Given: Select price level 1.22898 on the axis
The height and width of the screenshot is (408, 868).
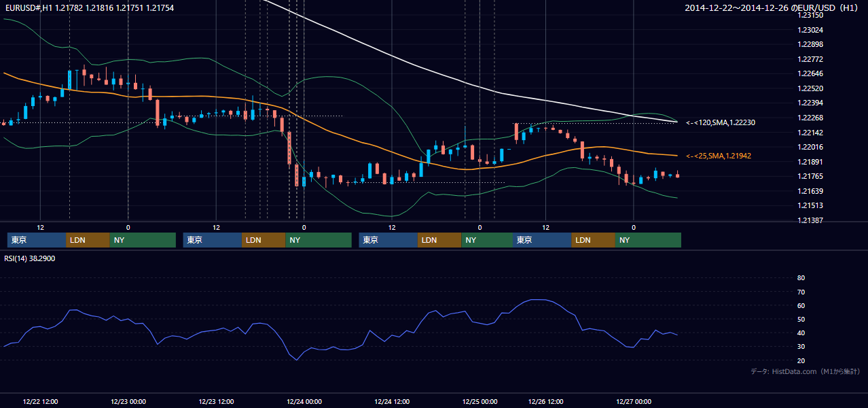Looking at the screenshot, I should [810, 44].
